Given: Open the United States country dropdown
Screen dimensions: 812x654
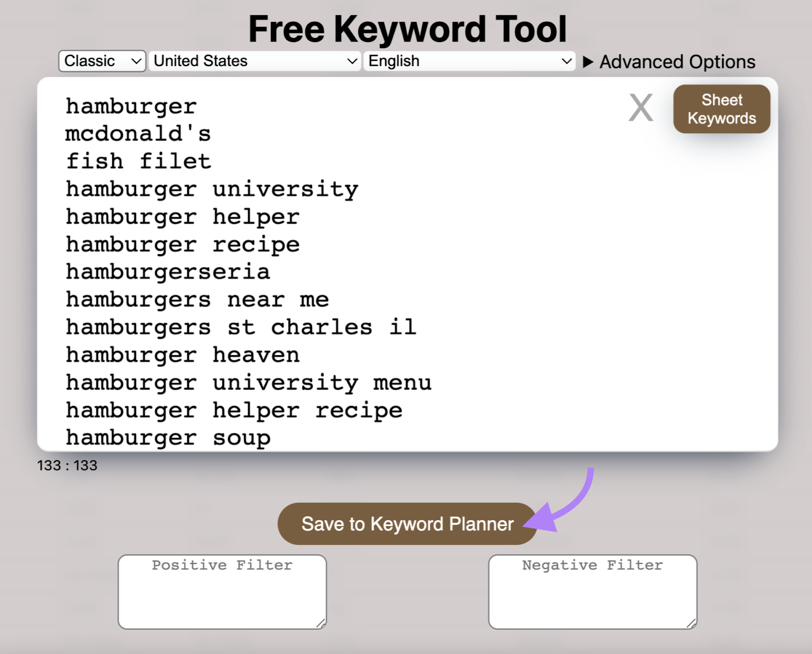Looking at the screenshot, I should [x=255, y=61].
